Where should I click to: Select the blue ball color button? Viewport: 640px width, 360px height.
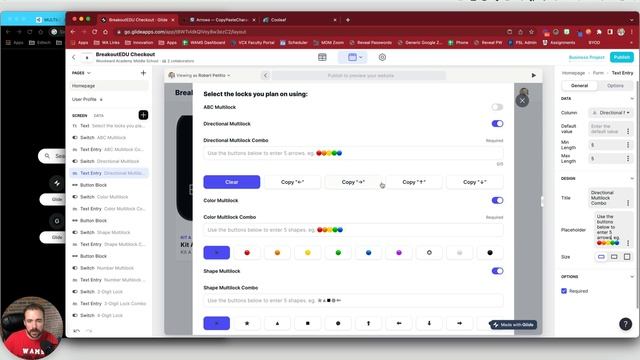point(369,253)
